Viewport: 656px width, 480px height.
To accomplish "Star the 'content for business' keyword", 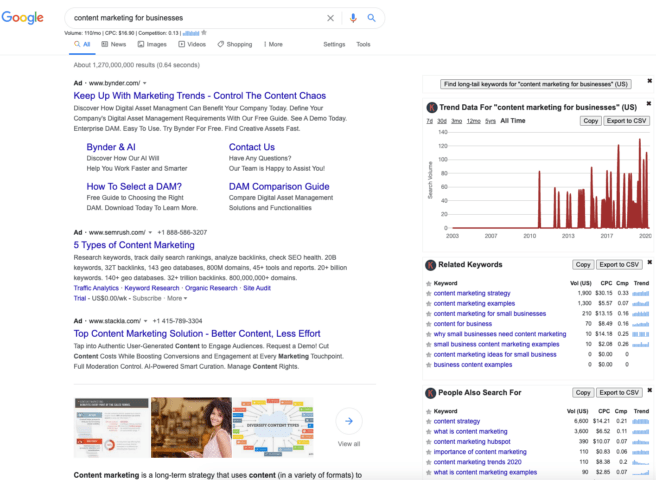I will coord(428,324).
